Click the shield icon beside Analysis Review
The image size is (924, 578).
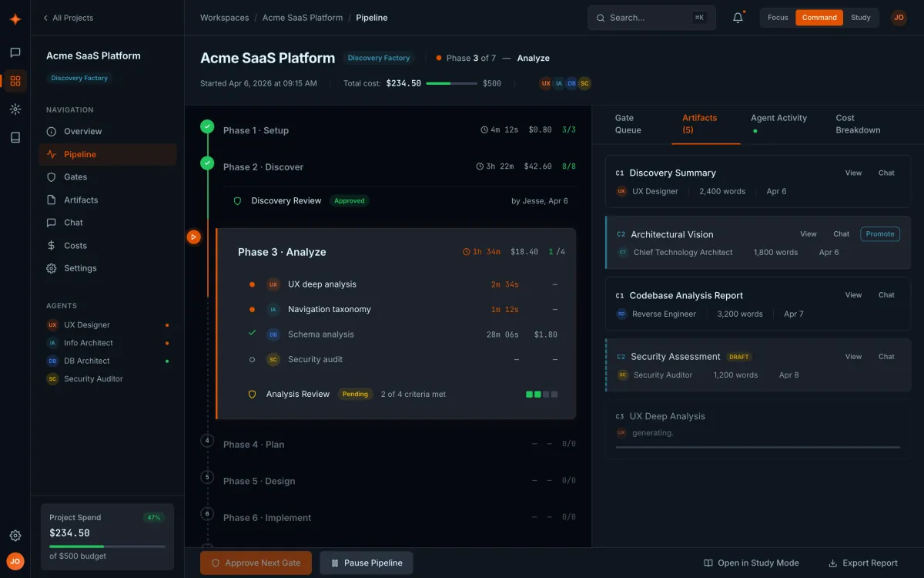coord(252,394)
